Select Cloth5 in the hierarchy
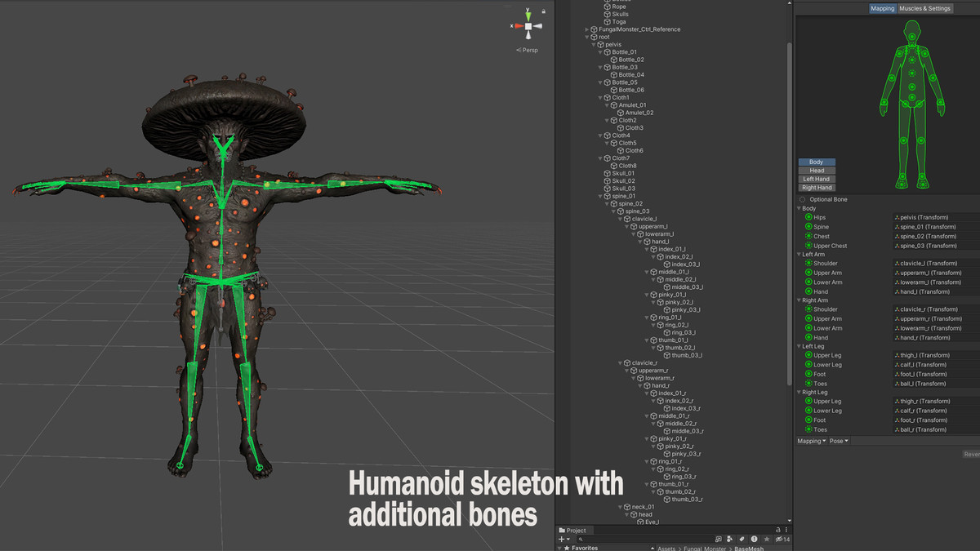 (x=627, y=143)
